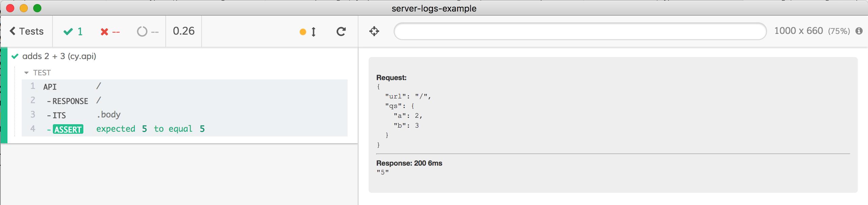This screenshot has height=205, width=868.
Task: Go back to Tests list
Action: 26,31
